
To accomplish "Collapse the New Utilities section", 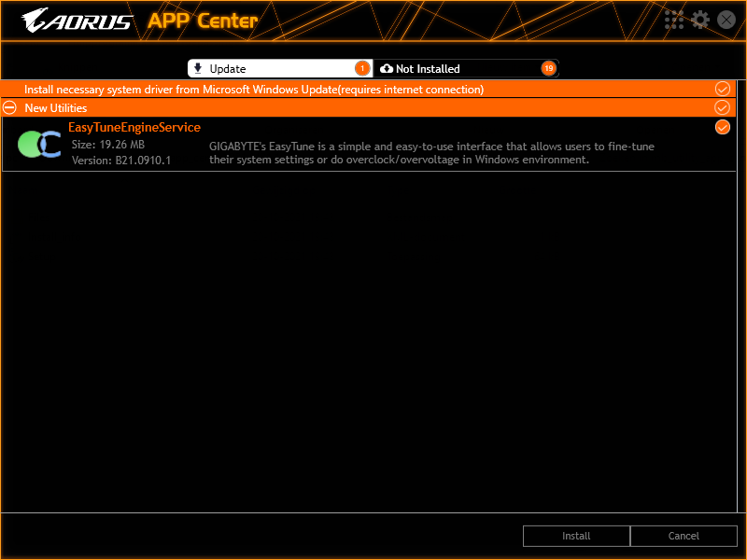I will click(x=9, y=107).
